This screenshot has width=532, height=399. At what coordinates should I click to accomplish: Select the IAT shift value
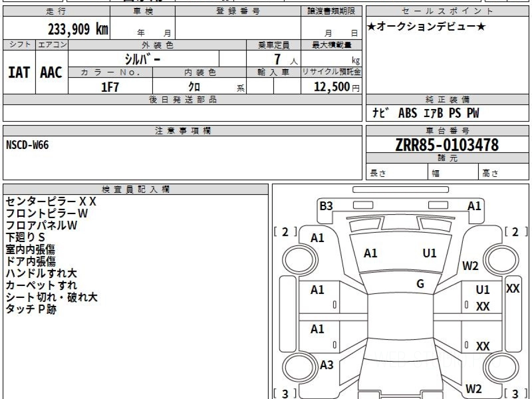tap(20, 72)
